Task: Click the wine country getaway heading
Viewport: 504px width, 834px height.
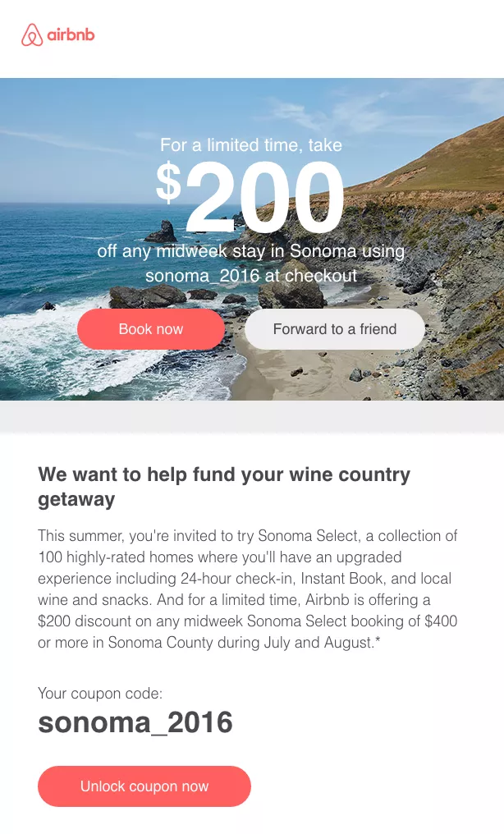Action: click(x=224, y=488)
